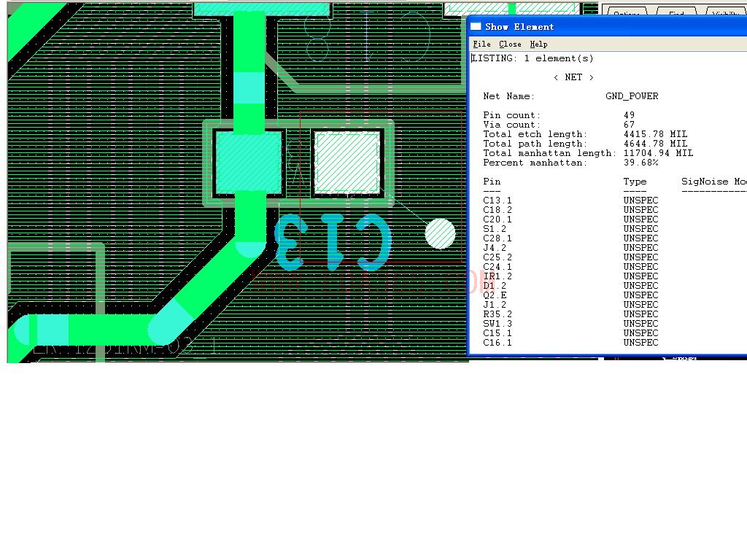Click the Pin count value 49
This screenshot has width=747, height=560.
pyautogui.click(x=629, y=115)
